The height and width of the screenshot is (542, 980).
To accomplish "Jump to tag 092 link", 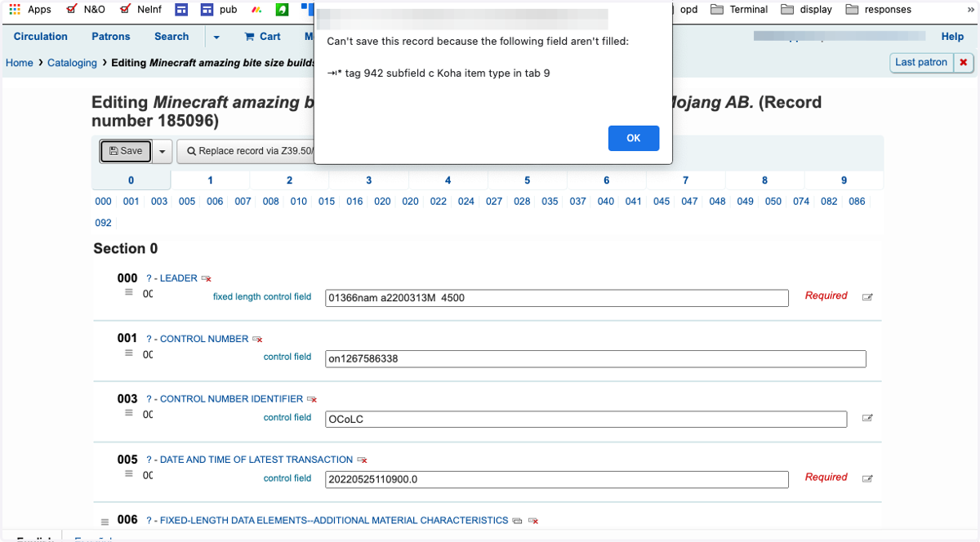I will [103, 223].
